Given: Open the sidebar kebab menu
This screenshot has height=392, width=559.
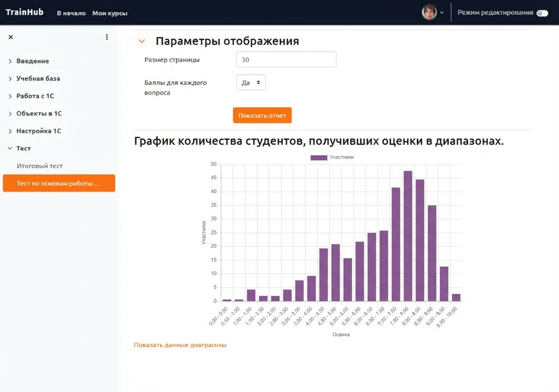Looking at the screenshot, I should click(107, 37).
